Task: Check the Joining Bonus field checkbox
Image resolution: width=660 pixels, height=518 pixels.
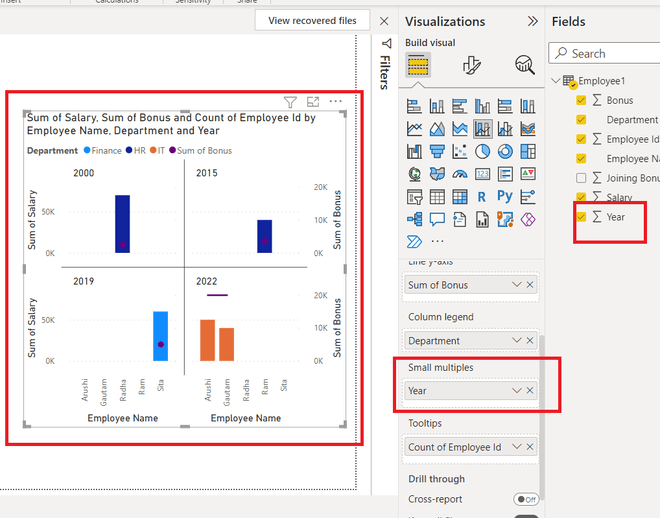Action: (581, 178)
